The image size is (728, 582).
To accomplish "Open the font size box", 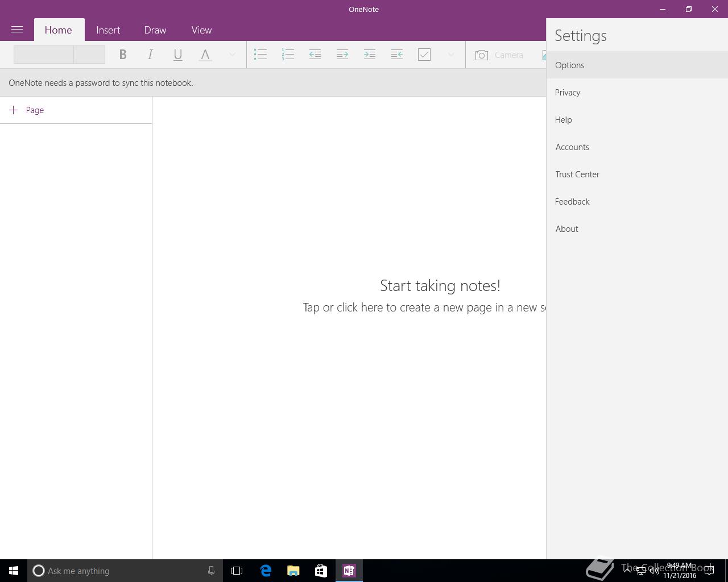I will [x=89, y=55].
